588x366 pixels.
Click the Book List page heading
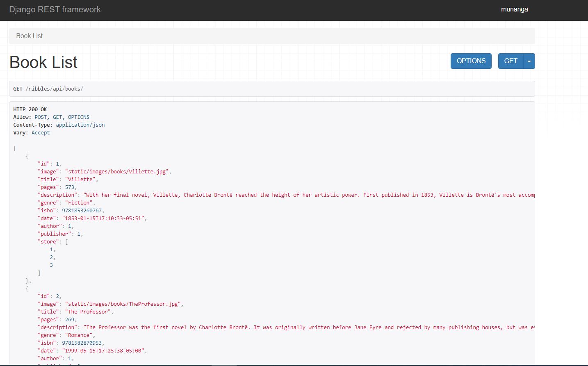43,62
